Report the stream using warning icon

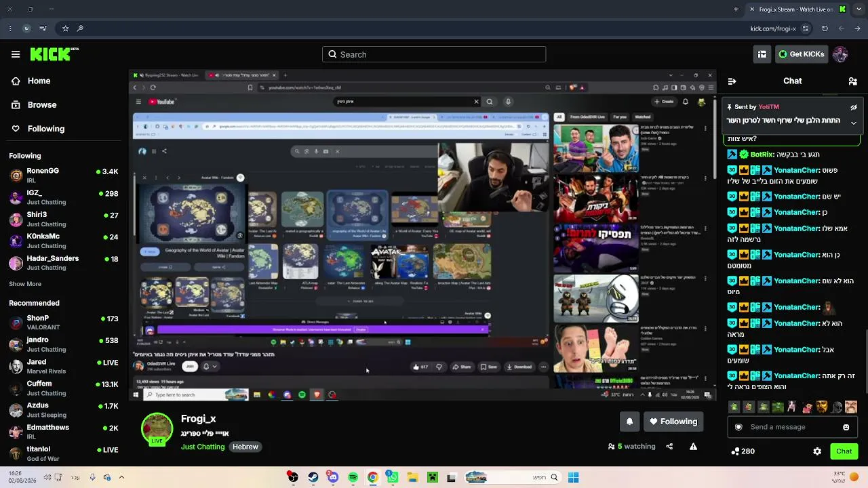[693, 447]
